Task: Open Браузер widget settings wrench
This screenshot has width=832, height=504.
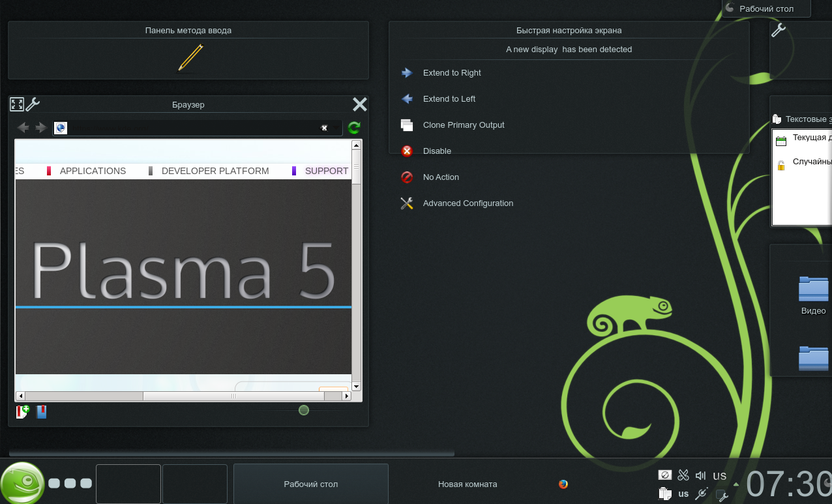Action: (33, 104)
